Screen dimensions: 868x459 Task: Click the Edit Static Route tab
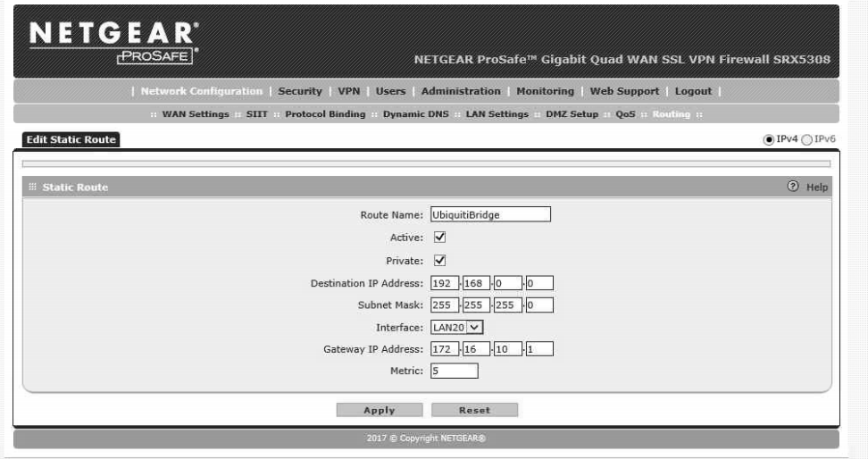click(x=71, y=139)
